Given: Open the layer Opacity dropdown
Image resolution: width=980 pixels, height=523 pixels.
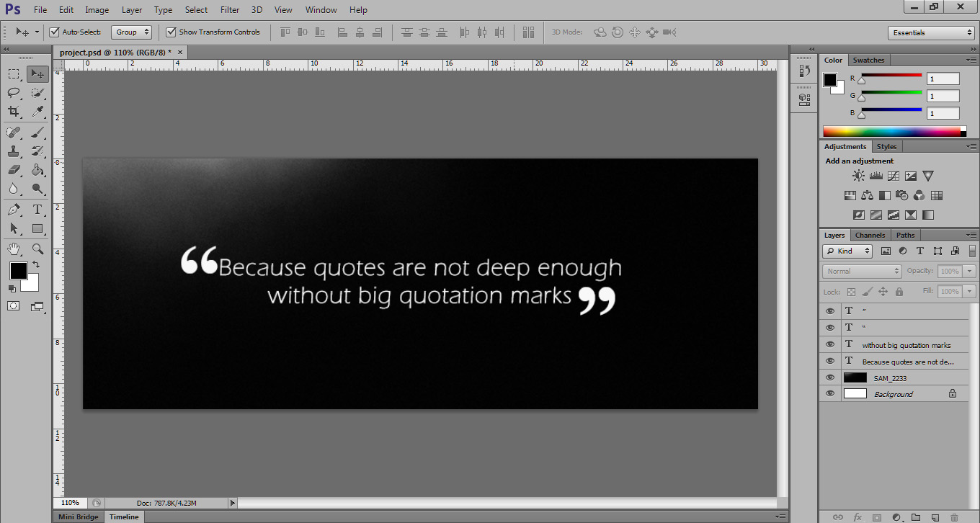Looking at the screenshot, I should click(x=969, y=270).
